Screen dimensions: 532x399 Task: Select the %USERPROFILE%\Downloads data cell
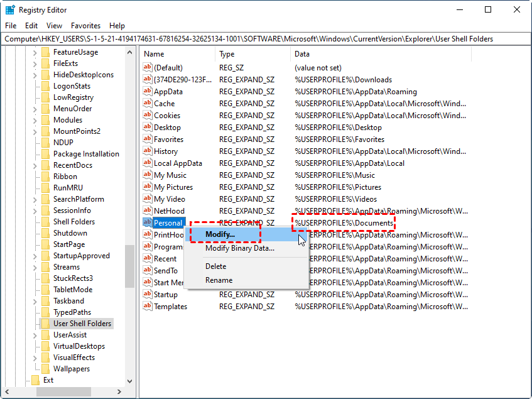coord(344,79)
